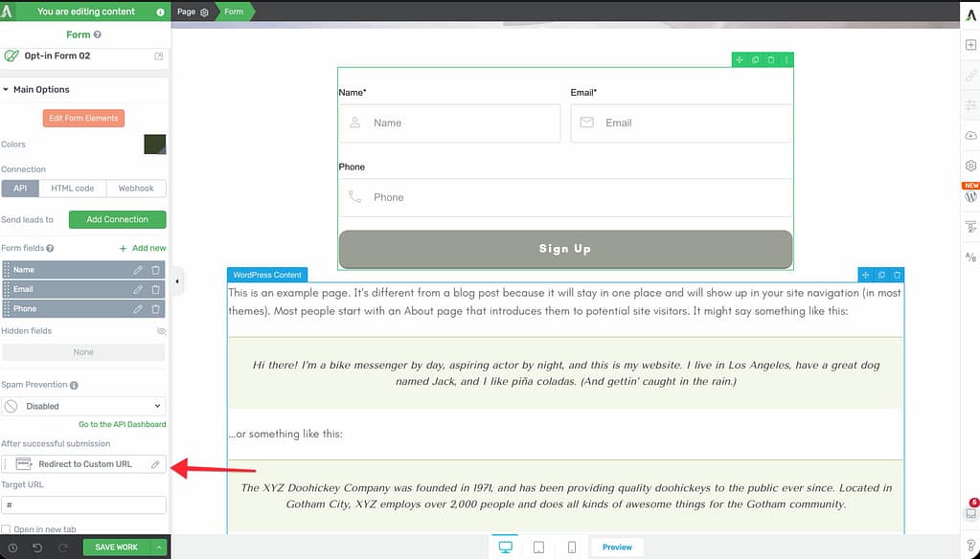Enable the Open in new tab checkbox

coord(7,529)
